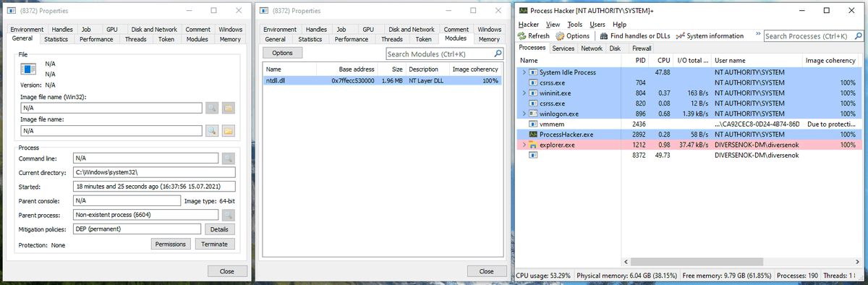Screen dimensions: 868x285
Task: Open the Tools menu
Action: 575,25
